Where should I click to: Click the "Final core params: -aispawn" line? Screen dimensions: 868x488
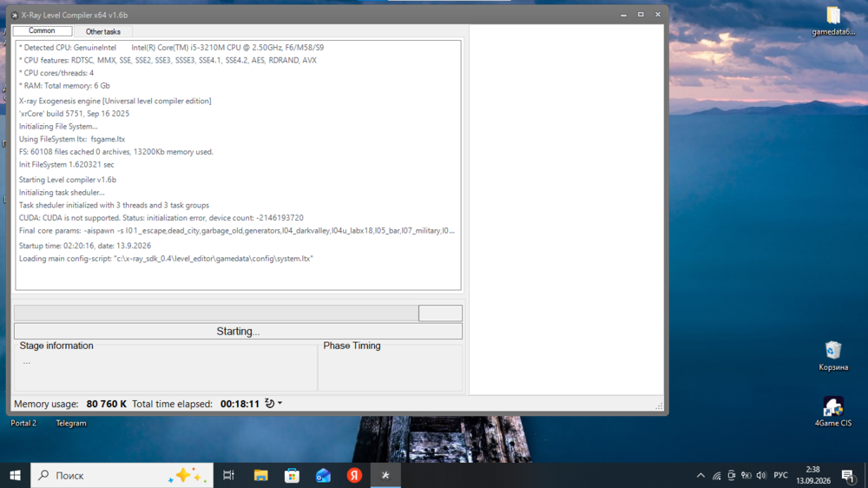point(237,230)
